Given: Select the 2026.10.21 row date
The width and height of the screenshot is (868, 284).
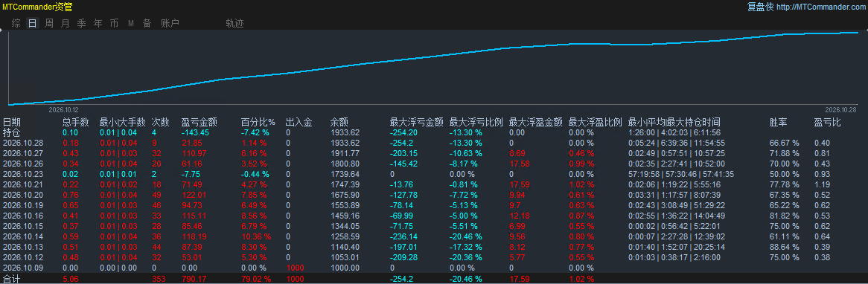Looking at the screenshot, I should [22, 184].
